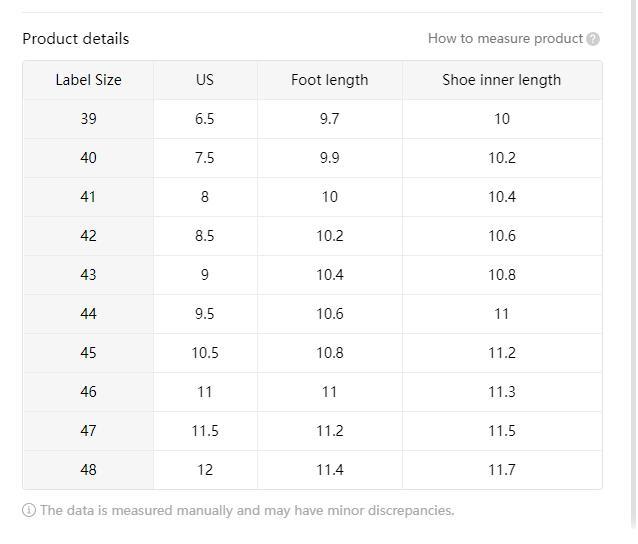Image resolution: width=638 pixels, height=544 pixels.
Task: Click label size 48 cell
Action: tap(88, 470)
